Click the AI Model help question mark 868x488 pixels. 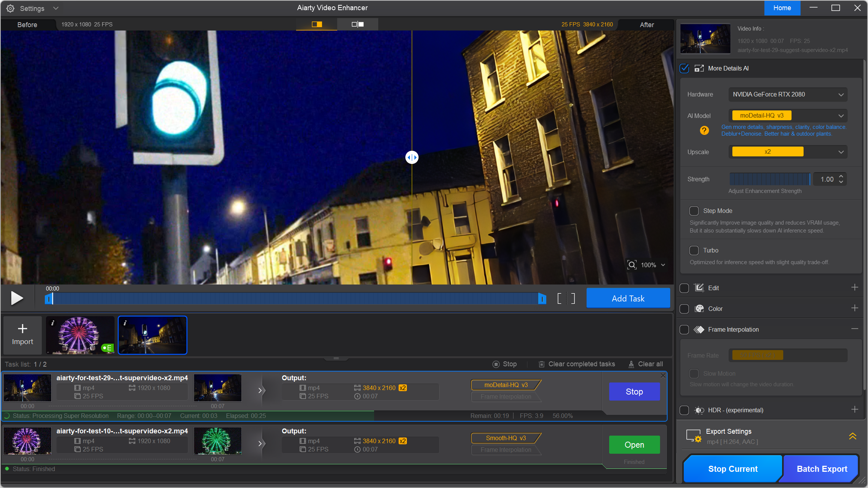(704, 130)
